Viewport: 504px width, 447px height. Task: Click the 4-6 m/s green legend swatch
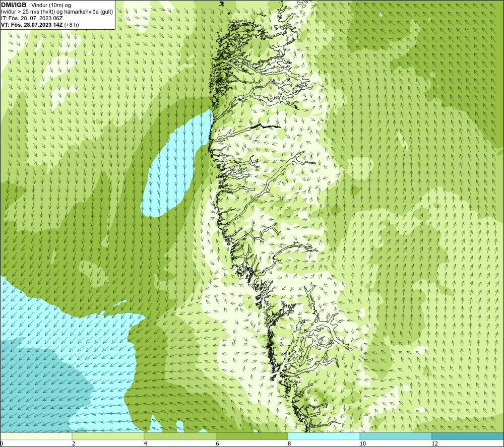(x=180, y=436)
